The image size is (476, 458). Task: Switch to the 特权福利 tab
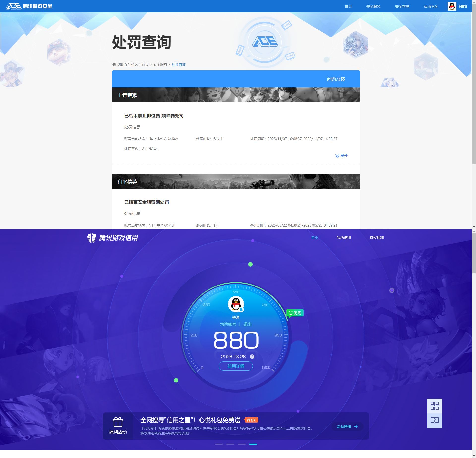pos(376,237)
